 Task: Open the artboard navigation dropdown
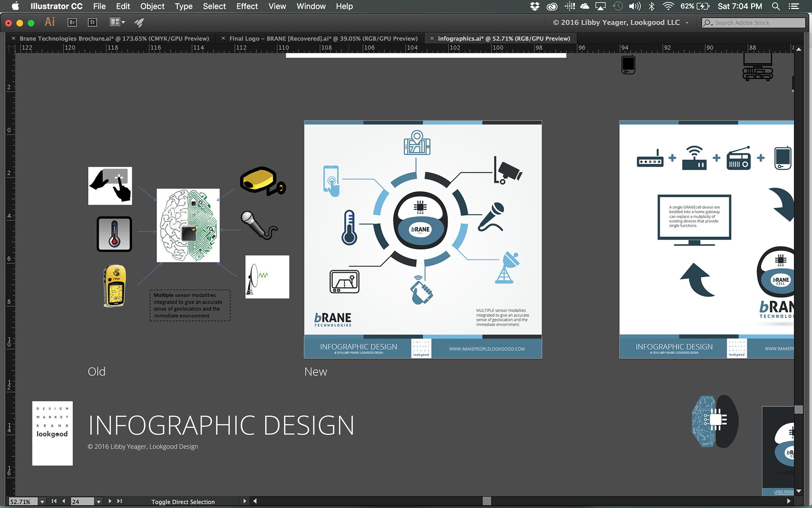pos(99,502)
